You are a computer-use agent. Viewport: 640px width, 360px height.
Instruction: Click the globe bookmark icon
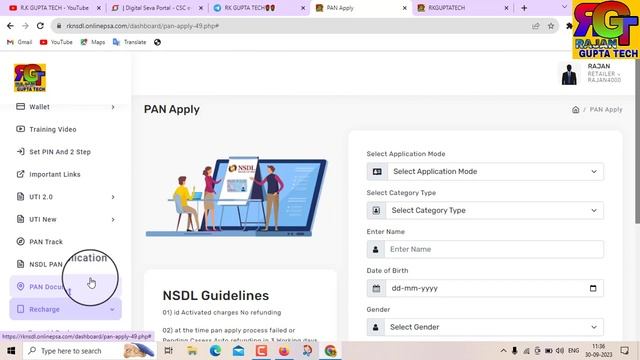click(x=157, y=42)
